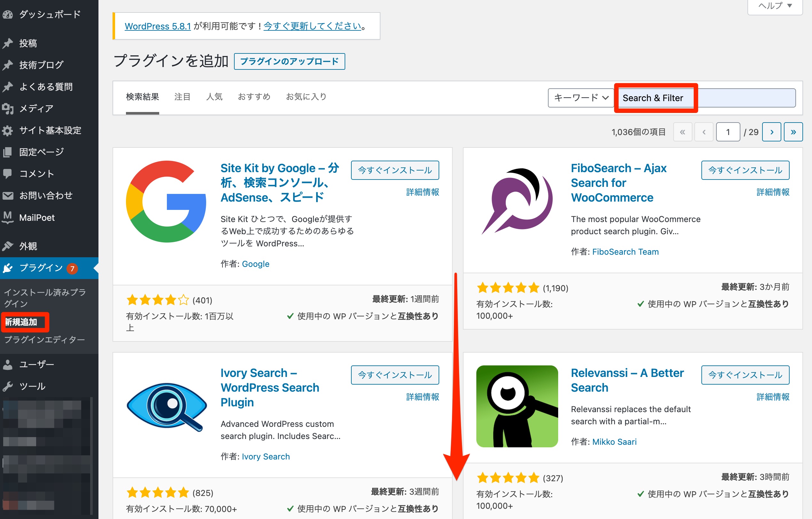Screen dimensions: 812x519
Task: Open 詳細情報 for Relevanssi
Action: coord(773,397)
